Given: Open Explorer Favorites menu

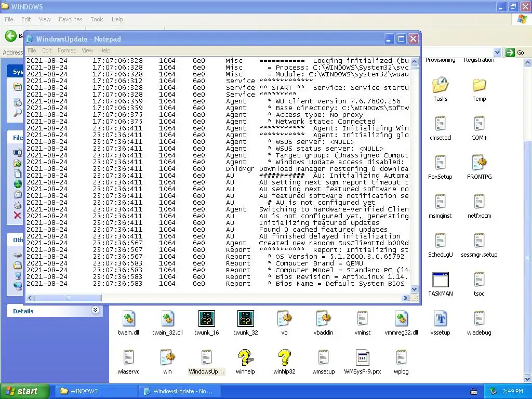Looking at the screenshot, I should click(x=70, y=19).
